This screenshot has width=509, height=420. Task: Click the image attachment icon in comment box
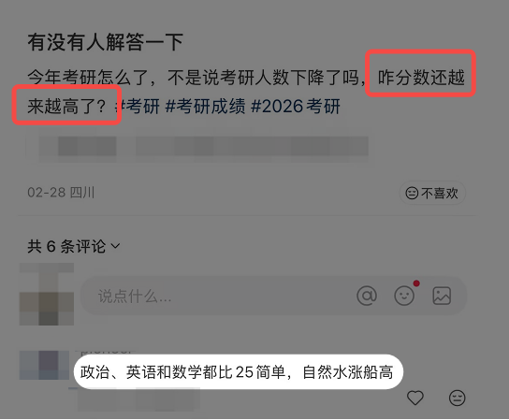pos(442,296)
